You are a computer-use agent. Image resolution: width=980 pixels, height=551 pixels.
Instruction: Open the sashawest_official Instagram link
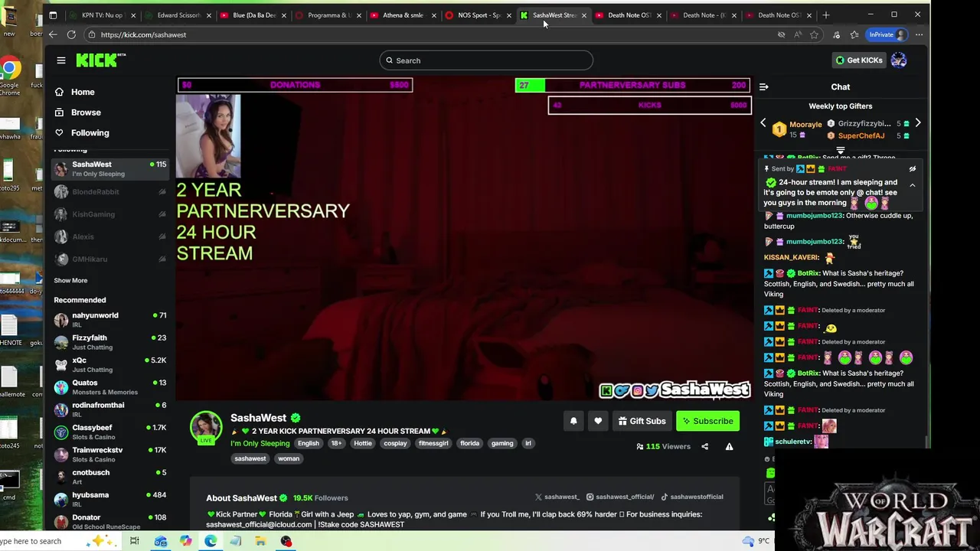pos(620,497)
